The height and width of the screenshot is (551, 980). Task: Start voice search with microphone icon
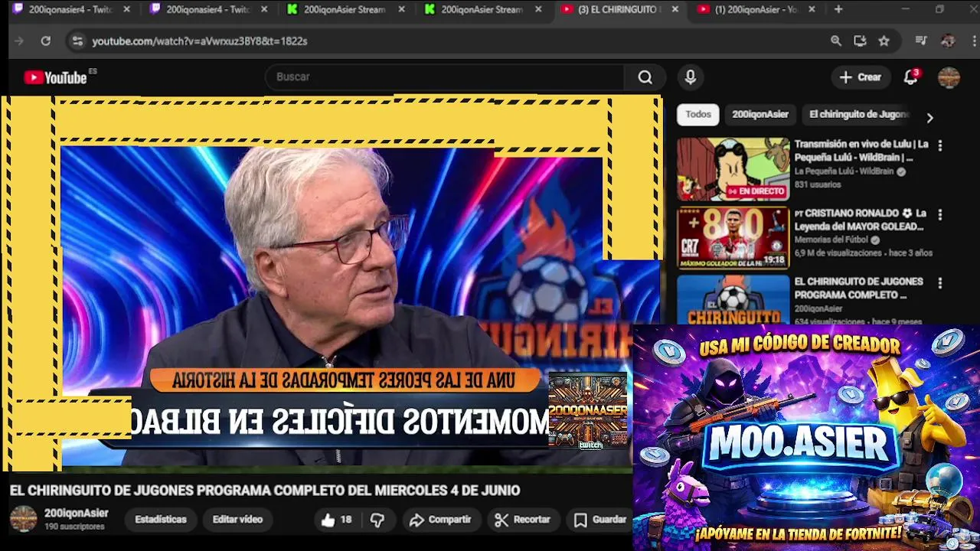click(x=691, y=77)
